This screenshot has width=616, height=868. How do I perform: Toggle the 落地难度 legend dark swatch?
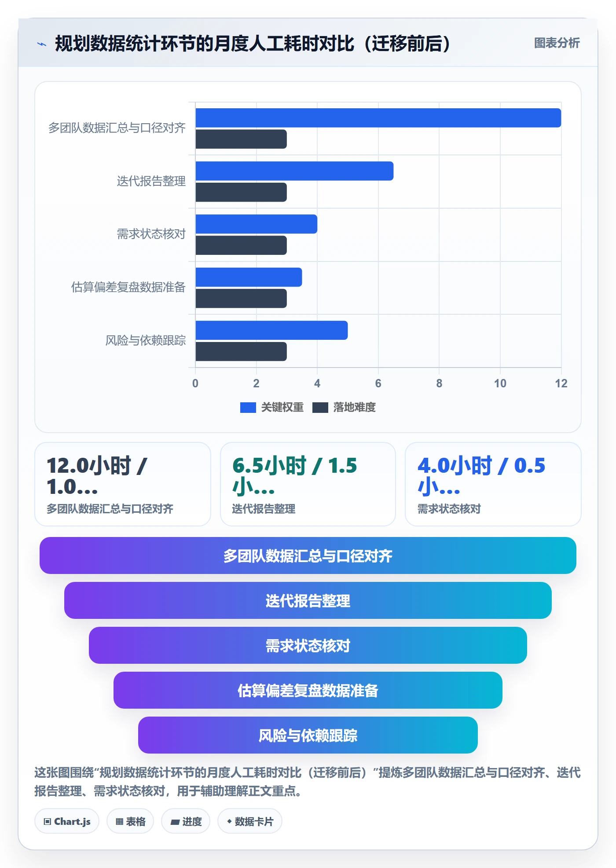[320, 408]
